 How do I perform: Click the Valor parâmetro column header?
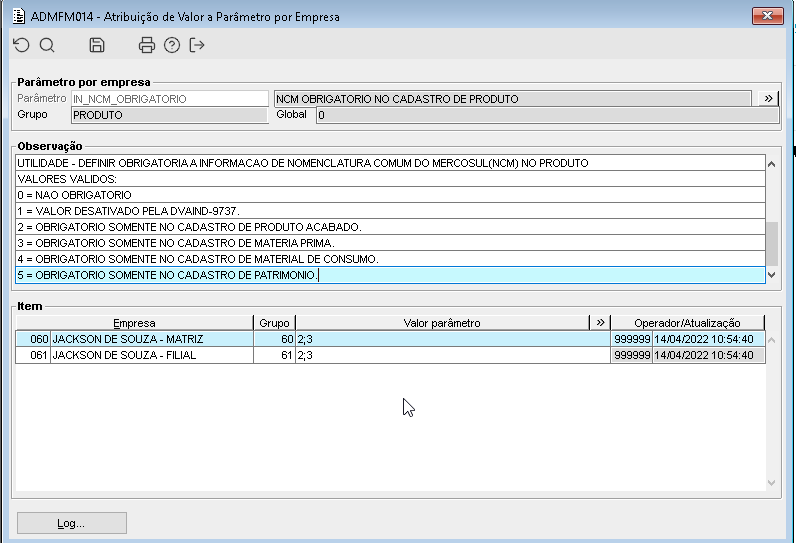[x=442, y=323]
